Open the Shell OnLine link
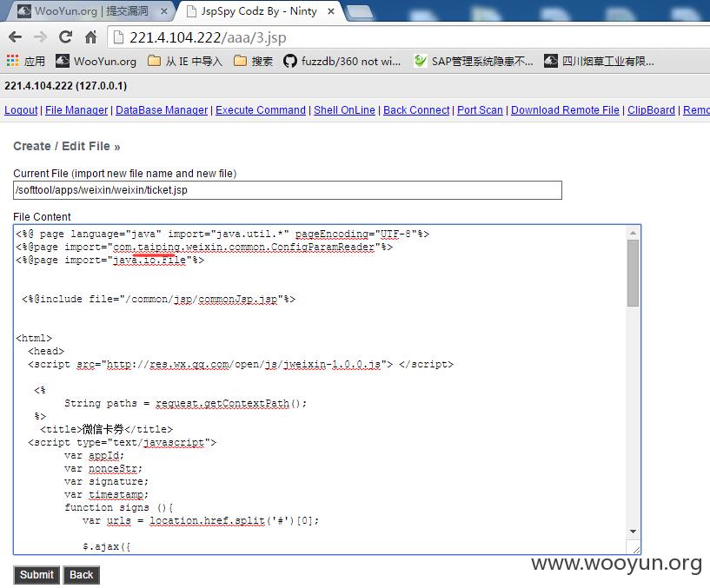This screenshot has height=588, width=710. click(345, 110)
